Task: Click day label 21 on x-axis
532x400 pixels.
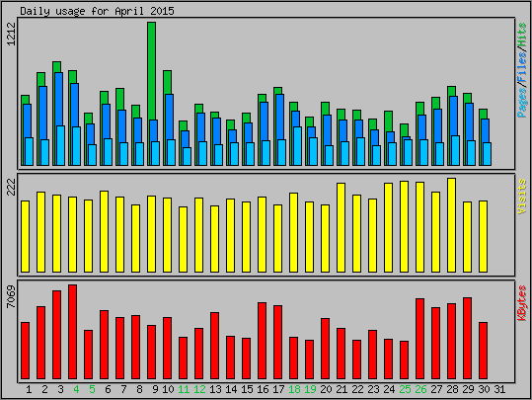Action: 342,389
